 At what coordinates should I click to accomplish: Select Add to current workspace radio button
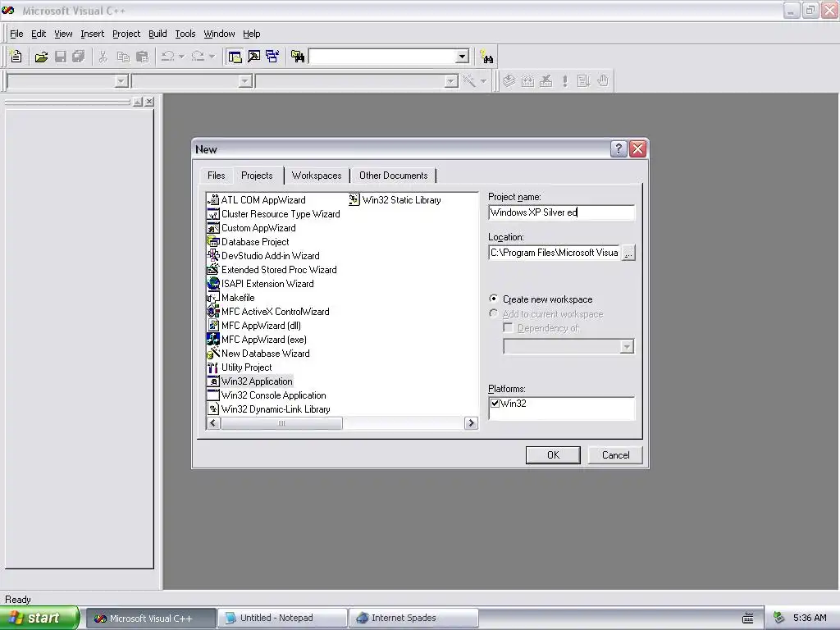(x=493, y=313)
